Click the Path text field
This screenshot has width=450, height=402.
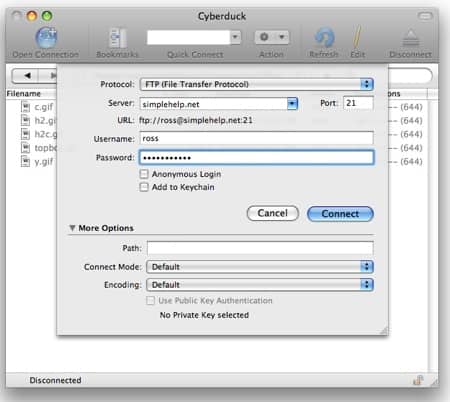(x=260, y=248)
